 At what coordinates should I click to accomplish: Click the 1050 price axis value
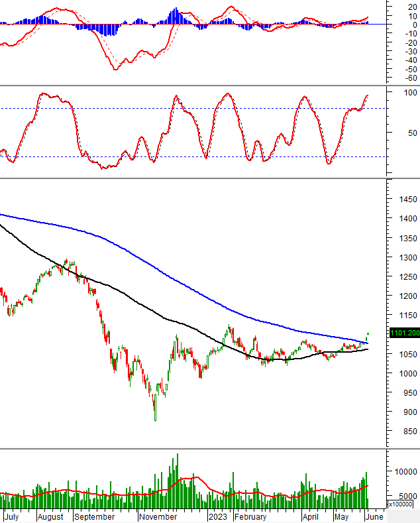[408, 355]
